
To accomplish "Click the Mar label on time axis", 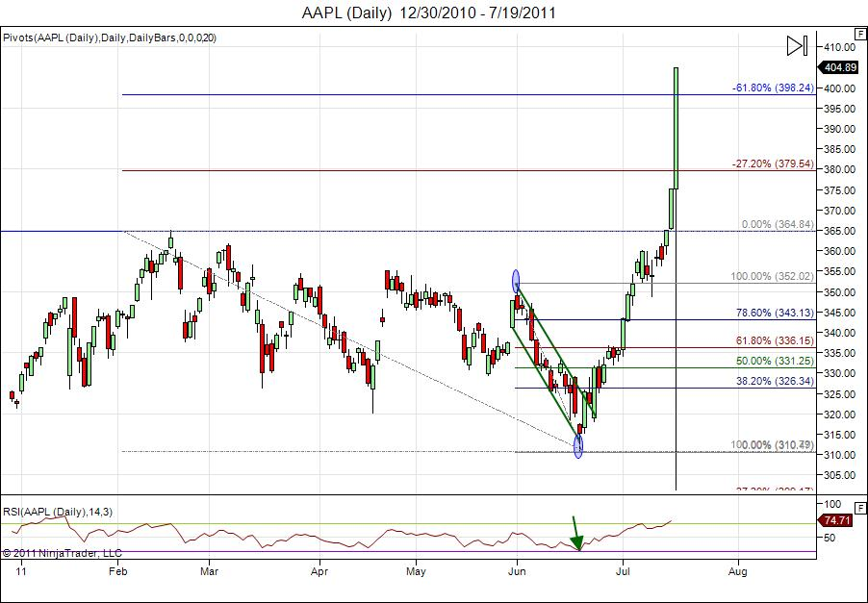I will (x=209, y=571).
